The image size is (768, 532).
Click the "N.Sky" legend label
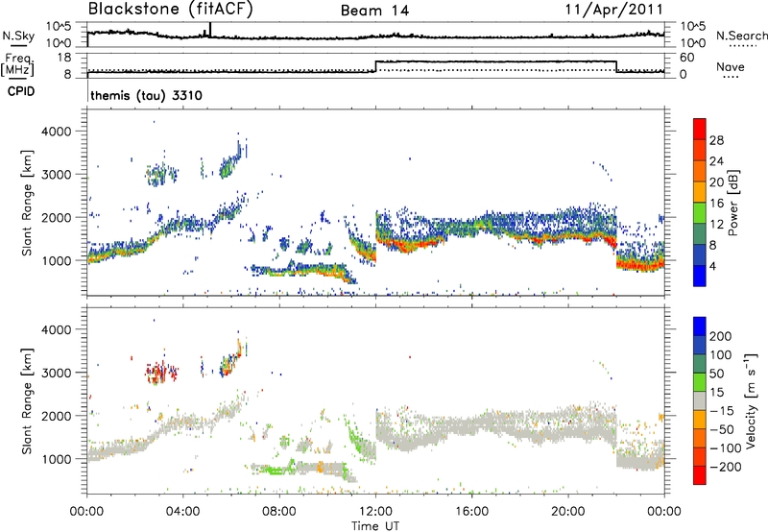tap(18, 36)
